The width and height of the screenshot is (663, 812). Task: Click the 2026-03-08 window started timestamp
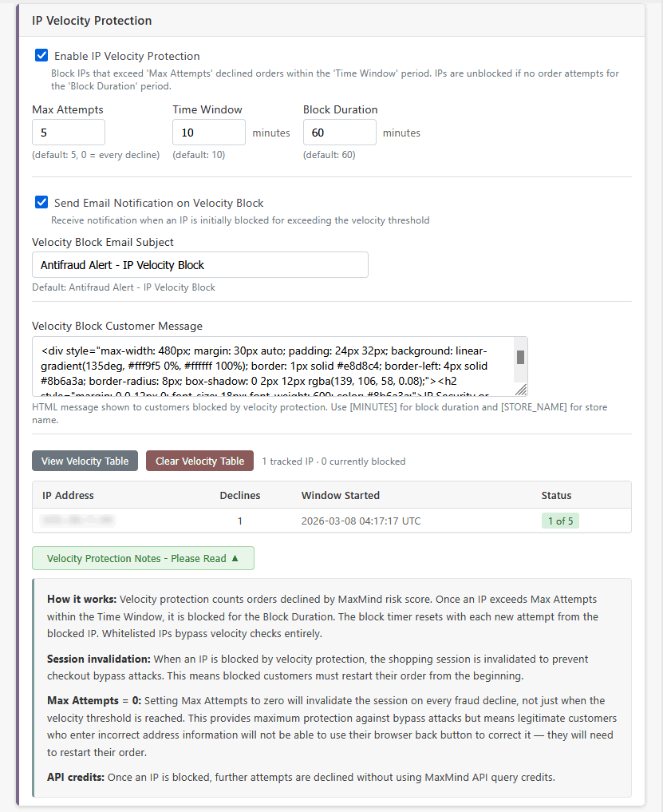[x=361, y=521]
